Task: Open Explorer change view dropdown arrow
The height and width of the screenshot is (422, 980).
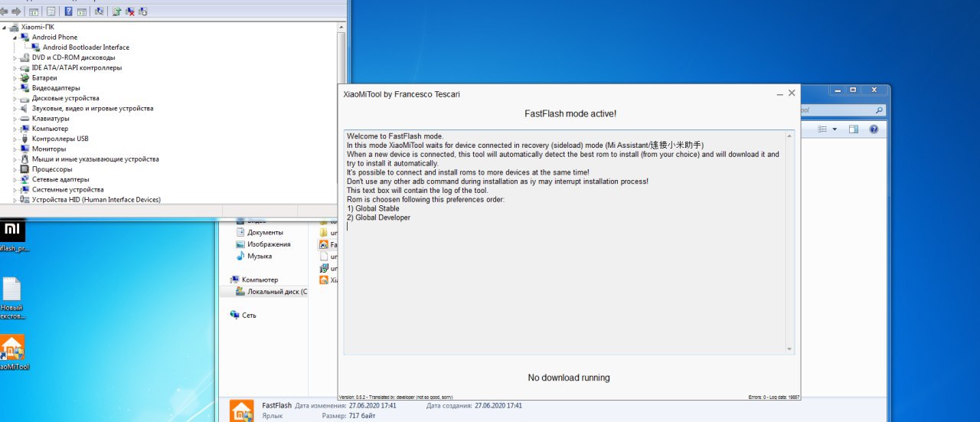Action: click(835, 129)
